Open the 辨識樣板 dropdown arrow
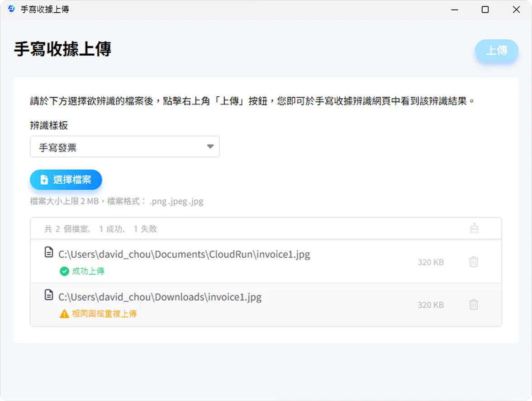532x401 pixels. 210,146
